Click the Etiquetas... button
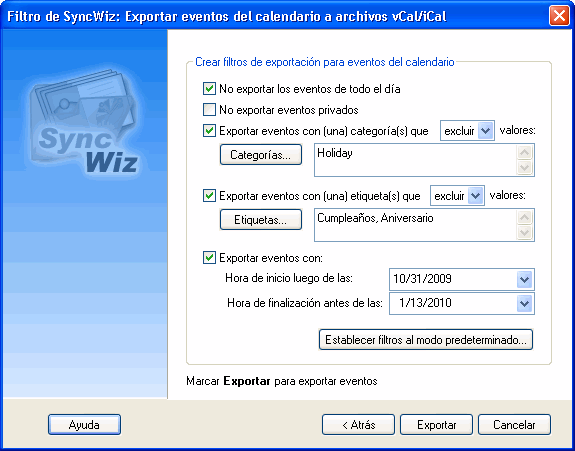 tap(261, 220)
